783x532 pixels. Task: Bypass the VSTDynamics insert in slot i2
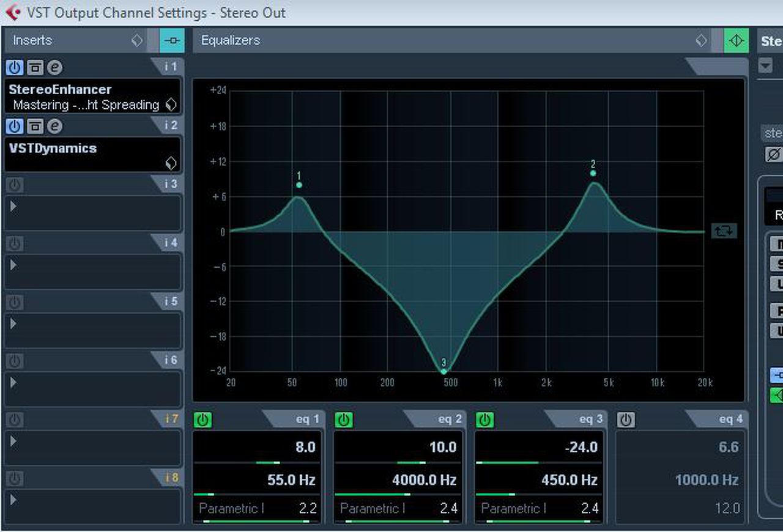tap(35, 126)
